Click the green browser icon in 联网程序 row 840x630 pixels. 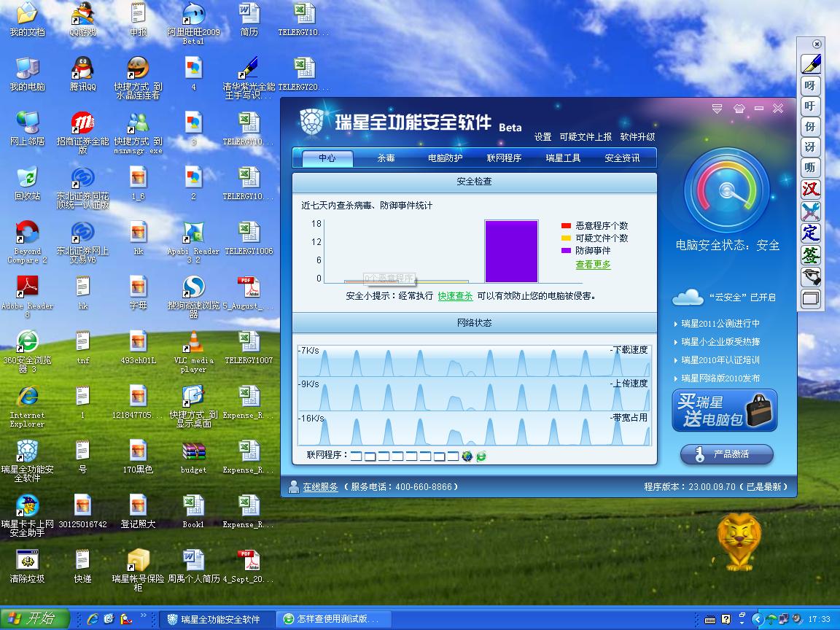tap(481, 456)
